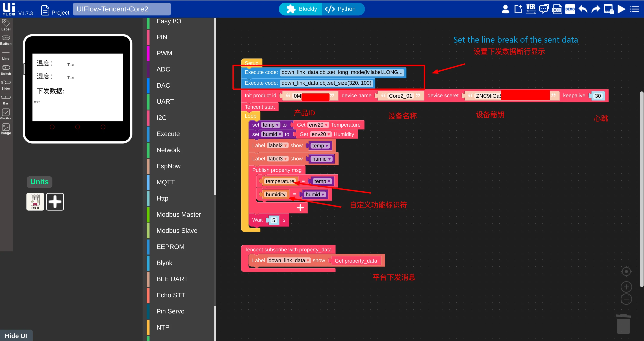
Task: Select the Bar UI element tool
Action: (x=6, y=100)
